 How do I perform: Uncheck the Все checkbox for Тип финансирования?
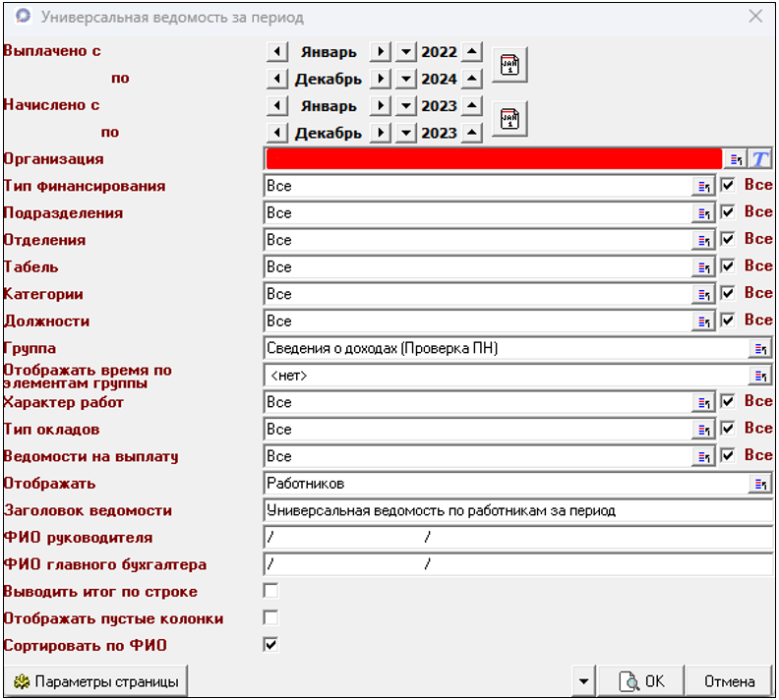pyautogui.click(x=728, y=185)
